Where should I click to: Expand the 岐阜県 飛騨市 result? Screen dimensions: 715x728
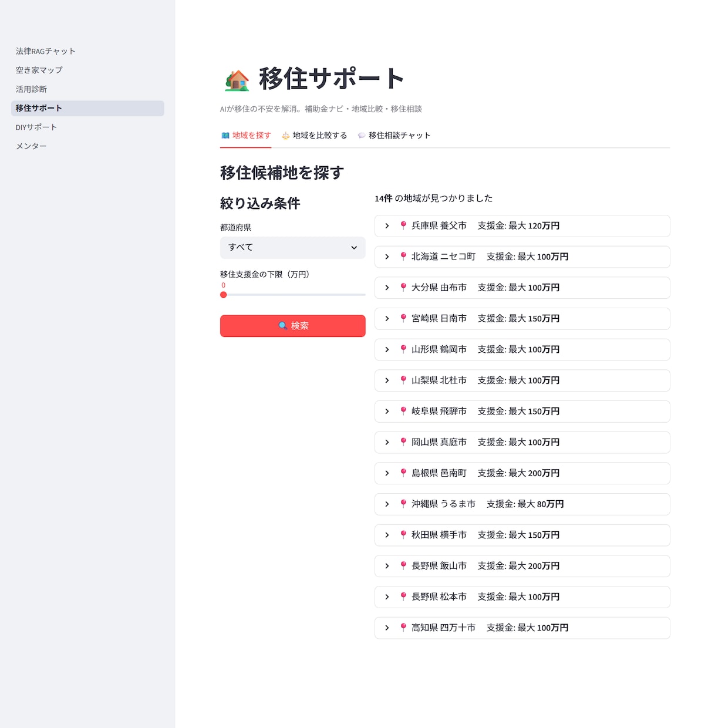coord(522,412)
